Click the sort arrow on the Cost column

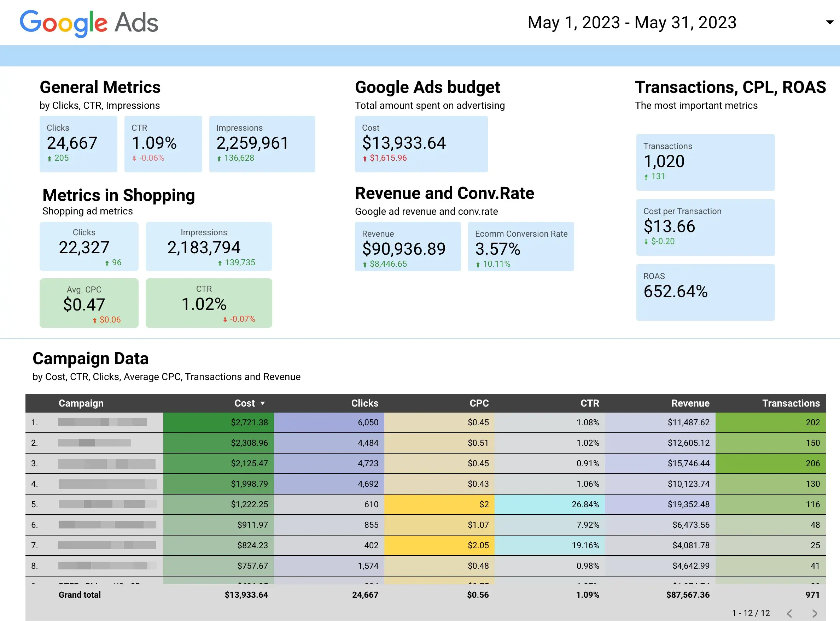(263, 403)
